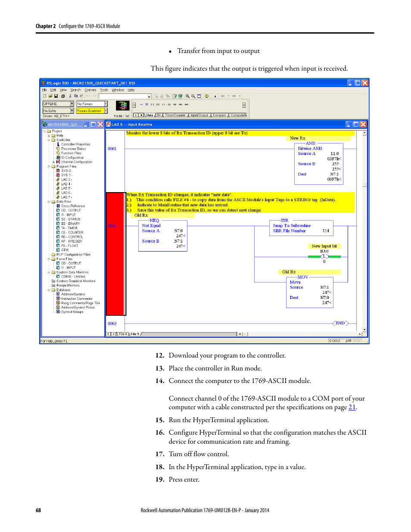
Task: Select the END rung 0003
Action: (112, 324)
